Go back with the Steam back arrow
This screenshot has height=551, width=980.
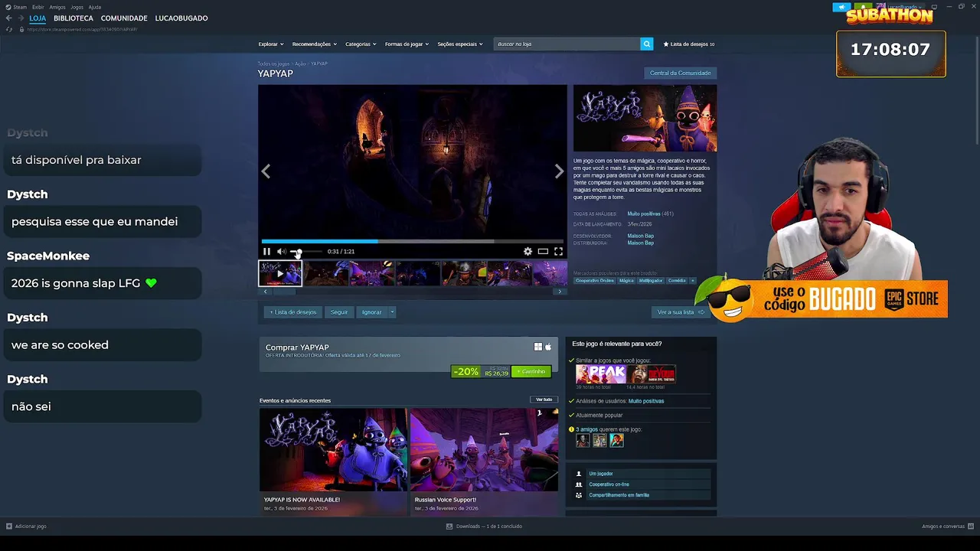tap(9, 18)
